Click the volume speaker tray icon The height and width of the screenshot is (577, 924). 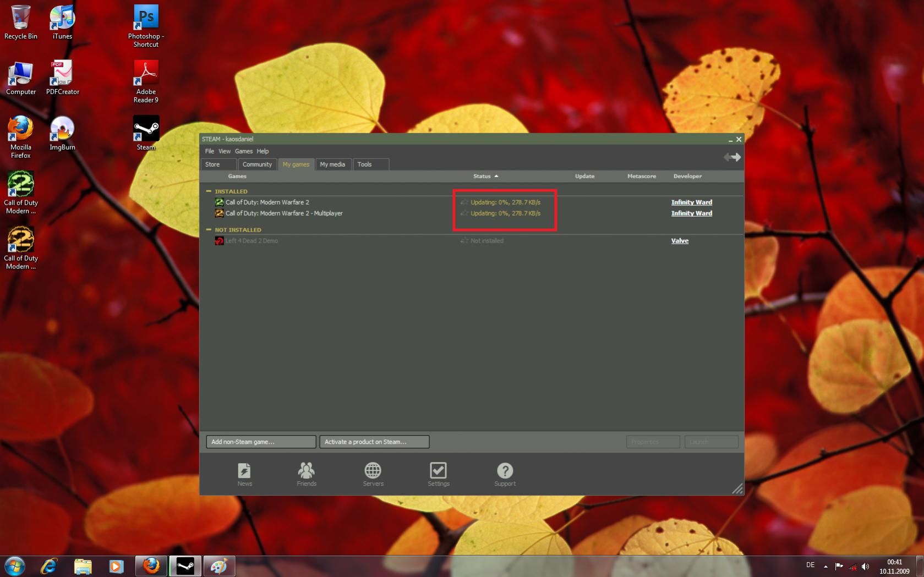(x=866, y=567)
